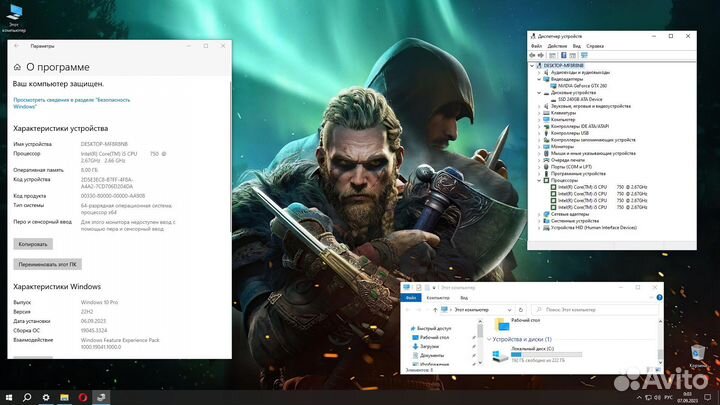Expand Мониторы node
Screen dimensions: 720x405
pyautogui.click(x=539, y=146)
